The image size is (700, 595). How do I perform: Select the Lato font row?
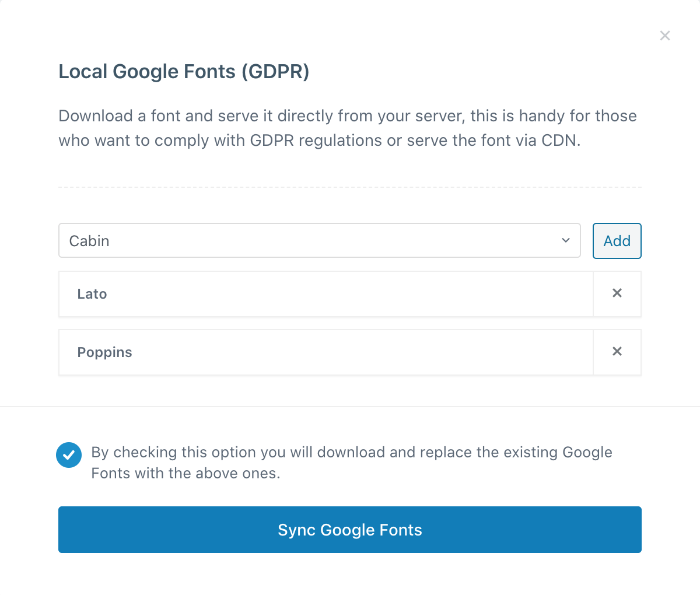[325, 294]
